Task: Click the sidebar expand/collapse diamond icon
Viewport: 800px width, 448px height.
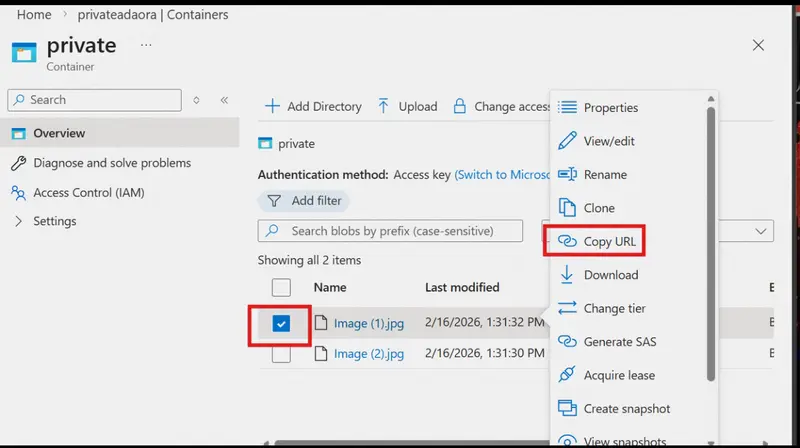Action: point(196,100)
